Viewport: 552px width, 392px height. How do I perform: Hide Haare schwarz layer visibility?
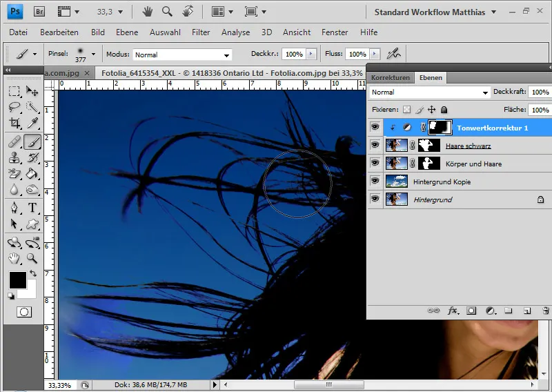[375, 145]
